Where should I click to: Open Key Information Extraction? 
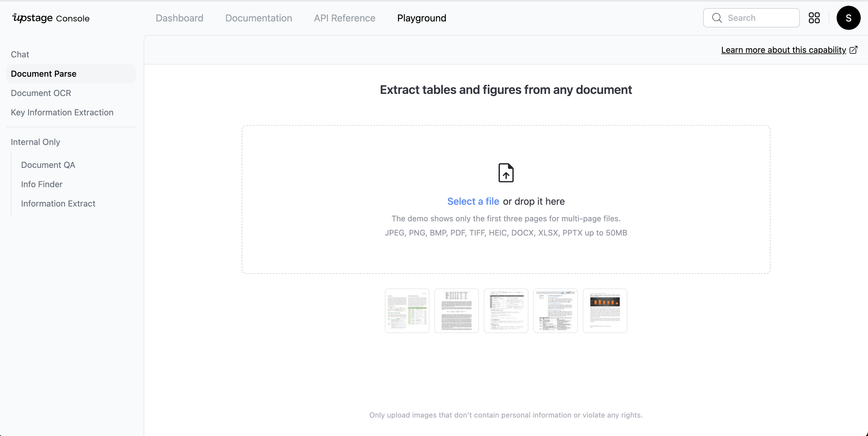(x=62, y=112)
